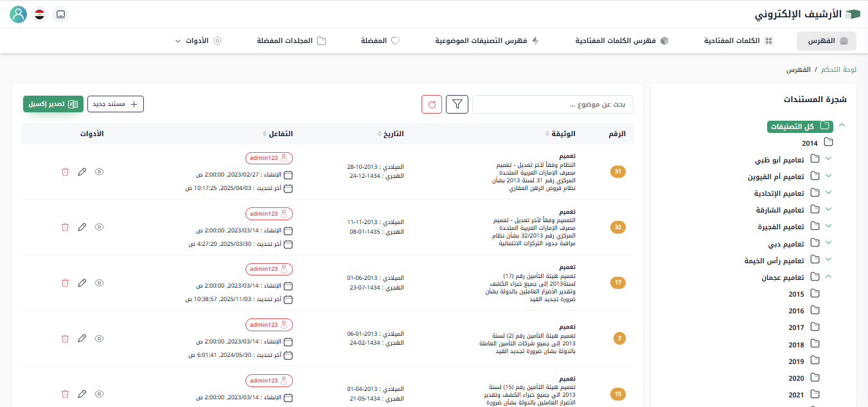Viewport: 868px width, 407px height.
Task: Click the keyboard icon in header
Action: tap(60, 14)
